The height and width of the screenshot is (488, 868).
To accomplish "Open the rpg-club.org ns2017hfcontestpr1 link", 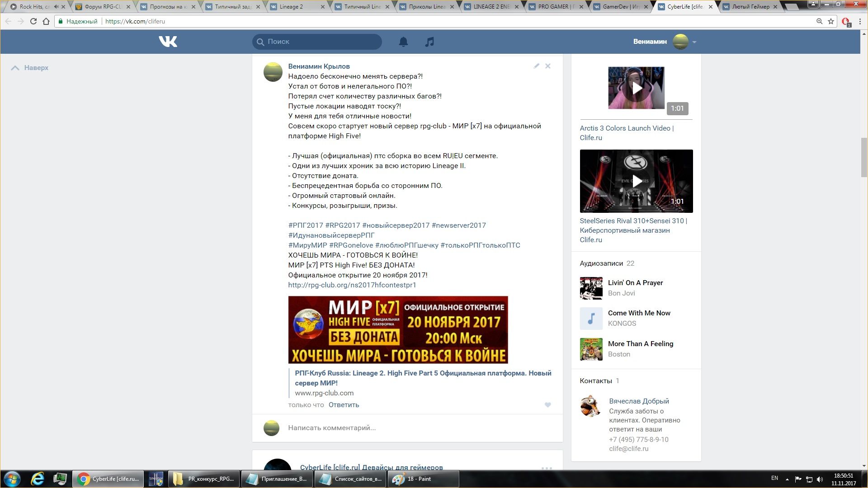I will tap(352, 285).
